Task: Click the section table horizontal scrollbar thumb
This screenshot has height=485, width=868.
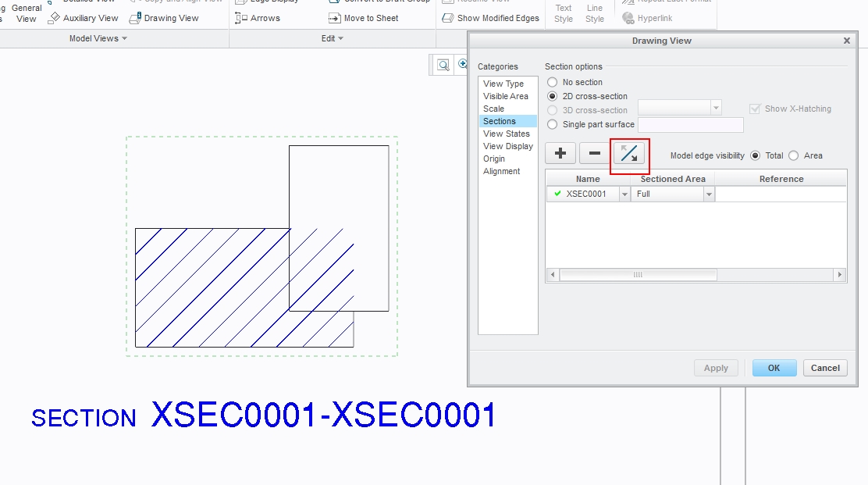Action: tap(638, 275)
